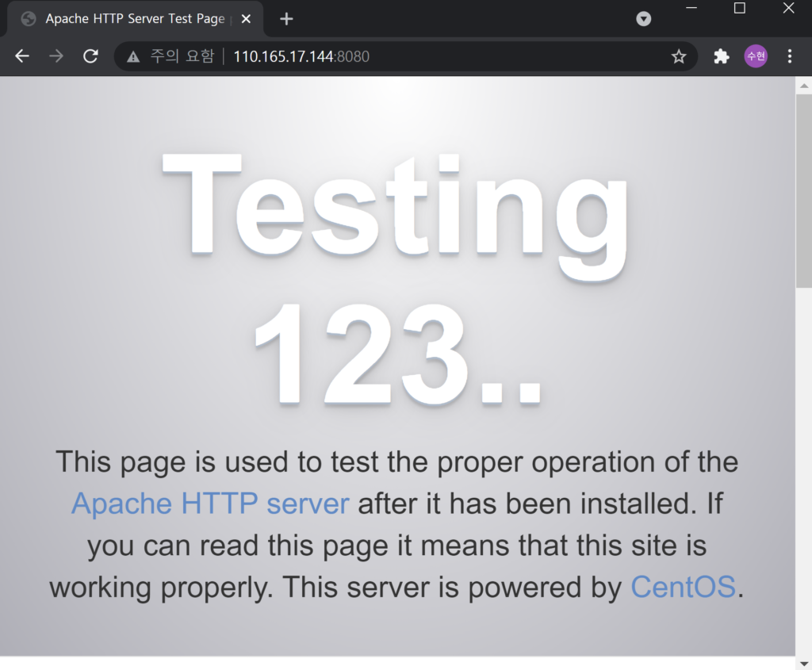Screen dimensions: 812x670
Task: Bookmark this page with the star icon
Action: (679, 56)
